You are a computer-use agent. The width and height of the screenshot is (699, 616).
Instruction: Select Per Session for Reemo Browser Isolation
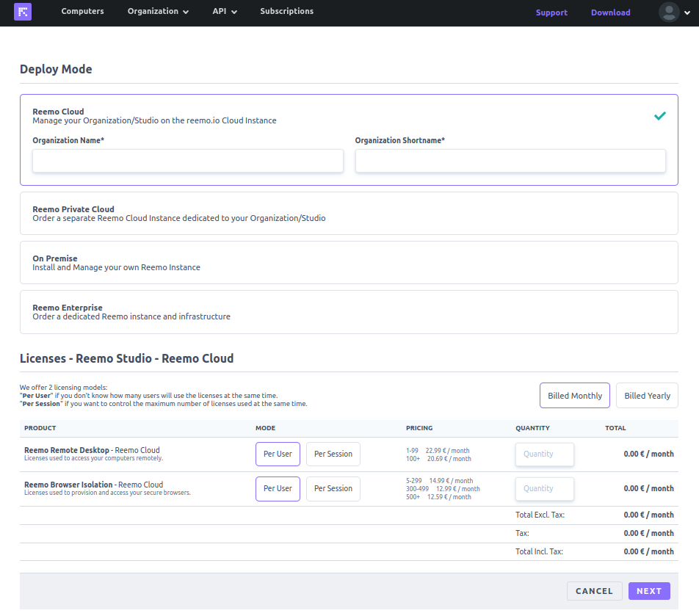coord(333,488)
